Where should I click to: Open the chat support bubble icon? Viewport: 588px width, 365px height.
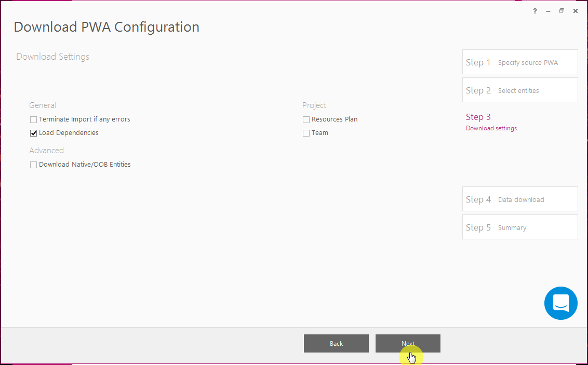tap(560, 303)
